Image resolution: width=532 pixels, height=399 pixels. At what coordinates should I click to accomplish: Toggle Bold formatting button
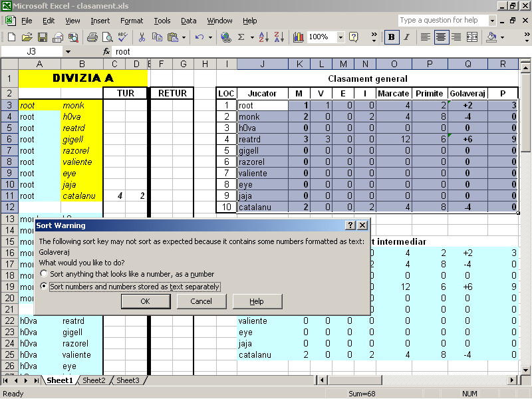392,37
